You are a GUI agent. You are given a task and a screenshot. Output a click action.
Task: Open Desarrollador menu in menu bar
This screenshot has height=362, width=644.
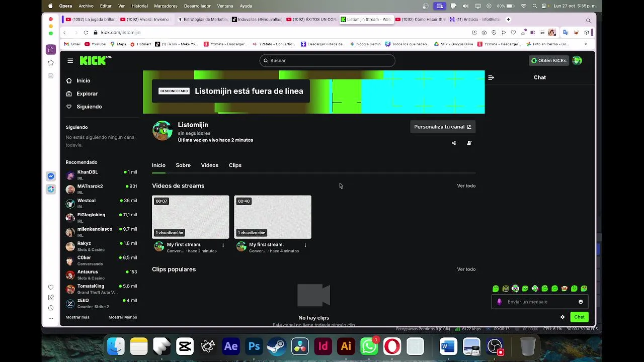point(197,6)
